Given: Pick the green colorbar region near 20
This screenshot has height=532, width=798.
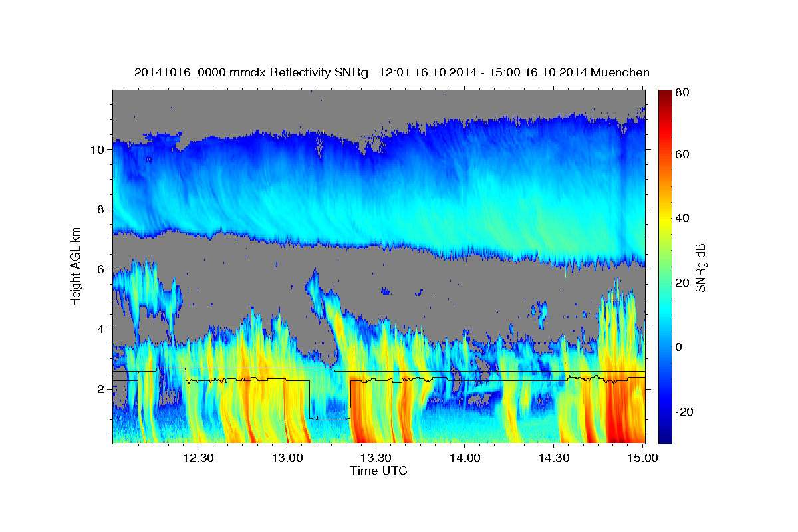Looking at the screenshot, I should coord(665,283).
